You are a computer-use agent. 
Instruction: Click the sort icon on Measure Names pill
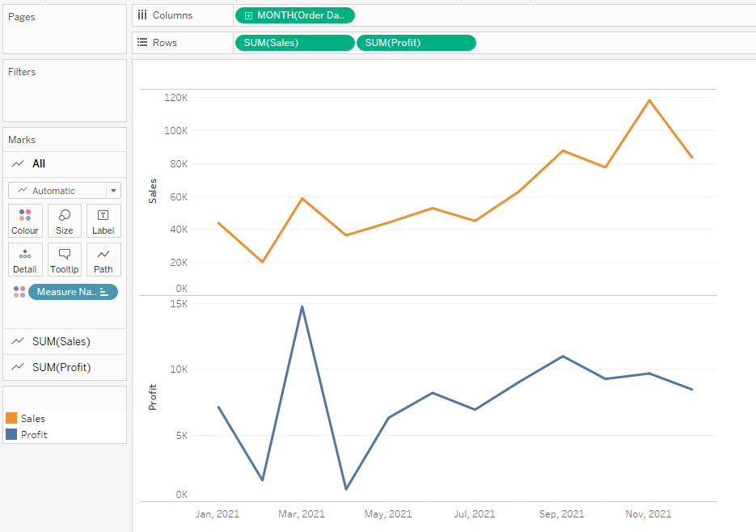(104, 292)
